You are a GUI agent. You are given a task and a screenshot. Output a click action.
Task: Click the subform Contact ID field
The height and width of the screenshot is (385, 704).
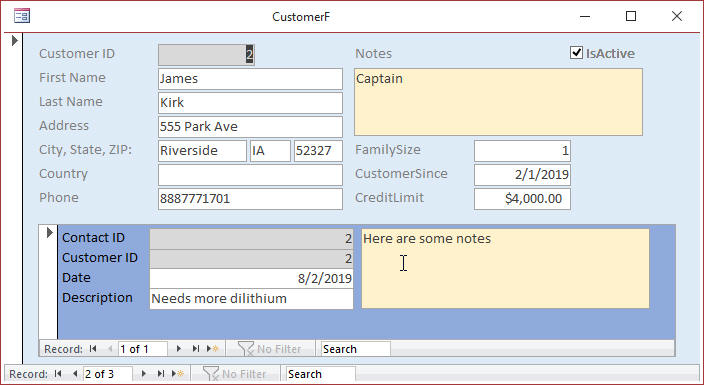pos(251,239)
